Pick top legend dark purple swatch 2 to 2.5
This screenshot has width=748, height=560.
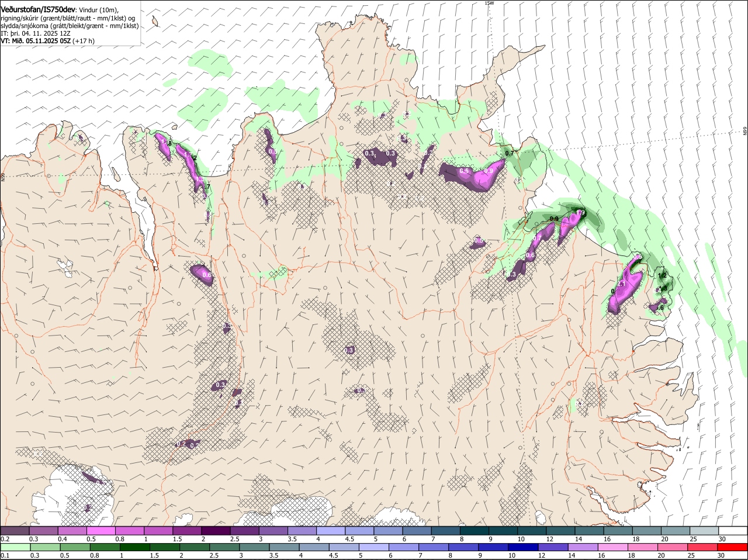[x=216, y=531]
